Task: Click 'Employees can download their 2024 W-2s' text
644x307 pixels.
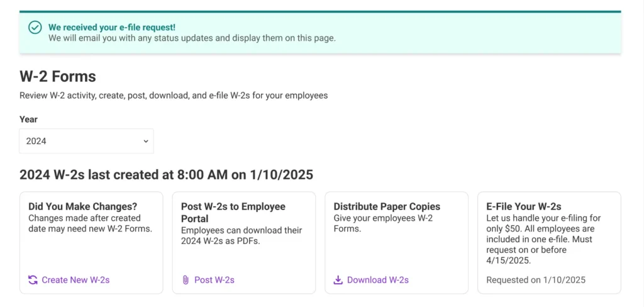Action: point(241,235)
